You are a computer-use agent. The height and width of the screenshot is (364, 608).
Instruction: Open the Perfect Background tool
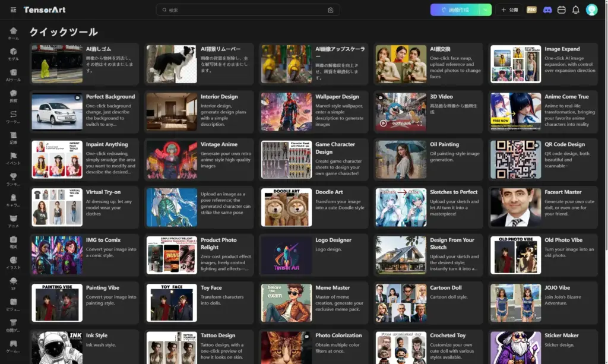pyautogui.click(x=84, y=112)
